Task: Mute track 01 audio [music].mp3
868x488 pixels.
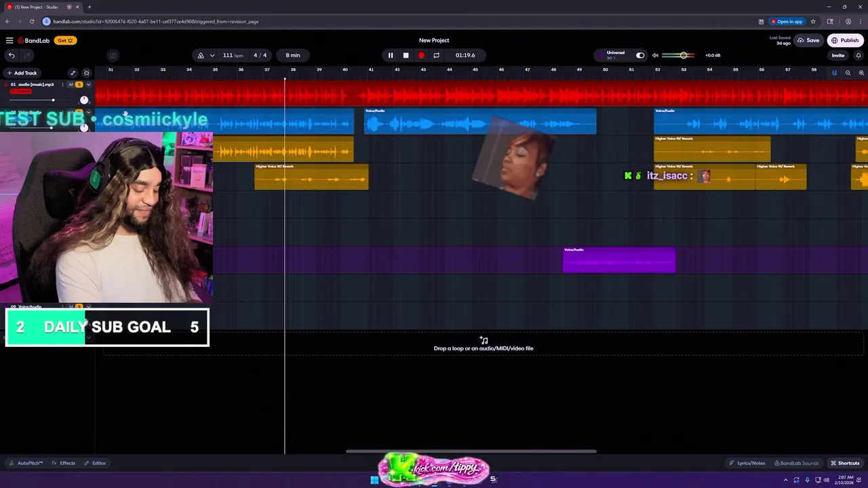Action: pyautogui.click(x=71, y=85)
